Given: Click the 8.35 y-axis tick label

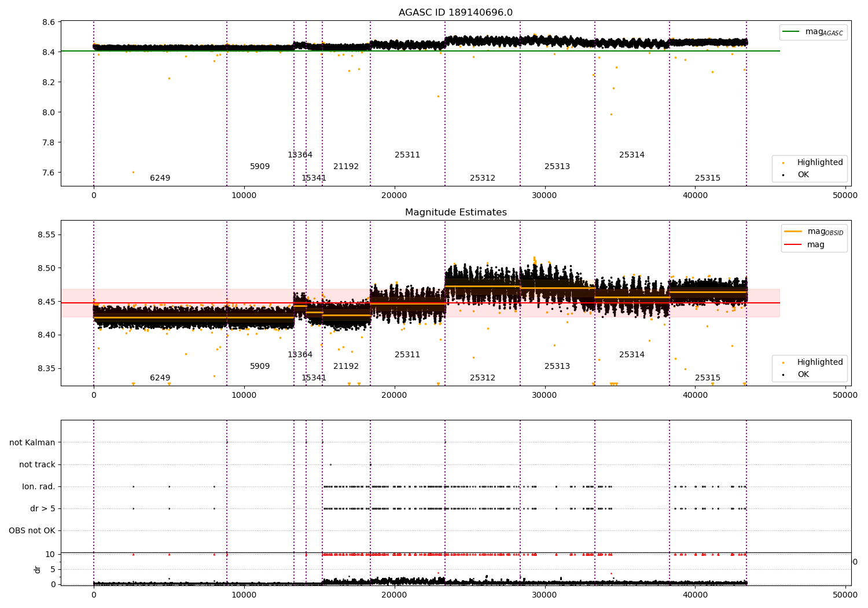Looking at the screenshot, I should point(46,368).
